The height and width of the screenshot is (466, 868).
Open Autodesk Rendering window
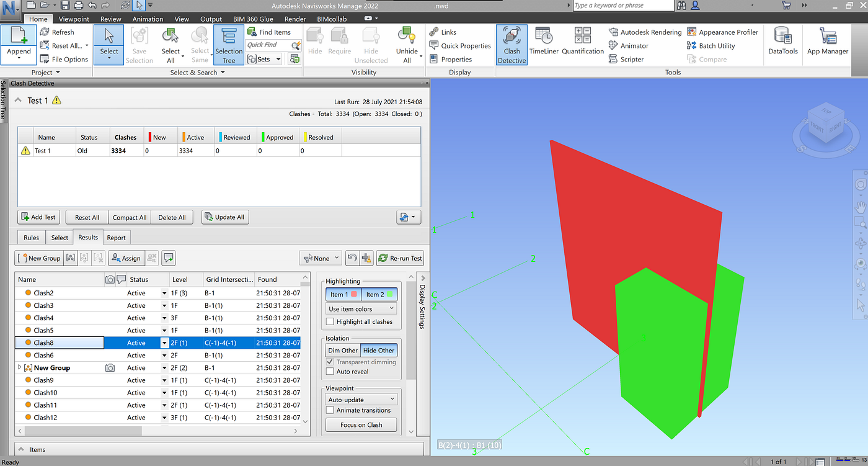coord(645,32)
